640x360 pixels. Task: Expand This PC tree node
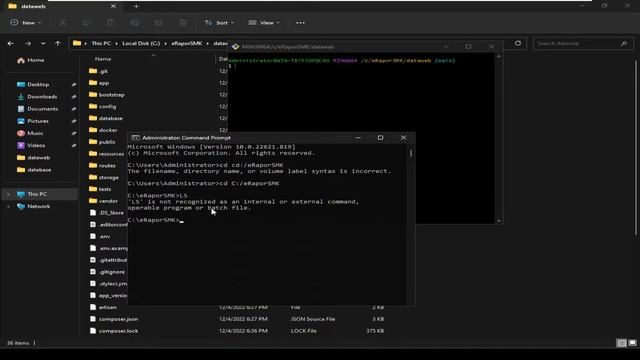[x=8, y=194]
